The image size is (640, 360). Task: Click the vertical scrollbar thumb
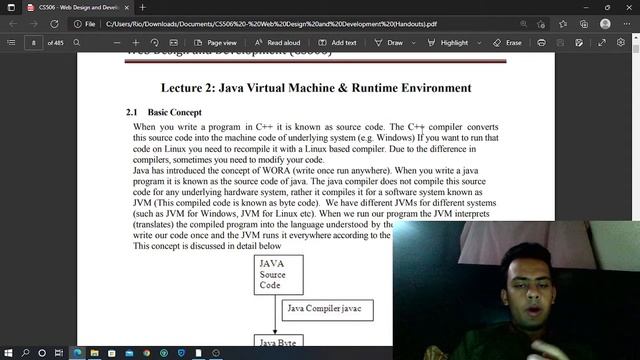point(636,49)
